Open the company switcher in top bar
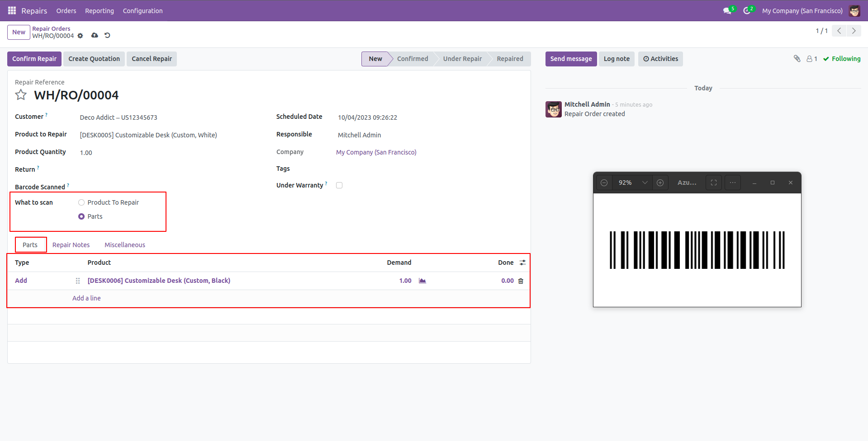 coord(802,10)
